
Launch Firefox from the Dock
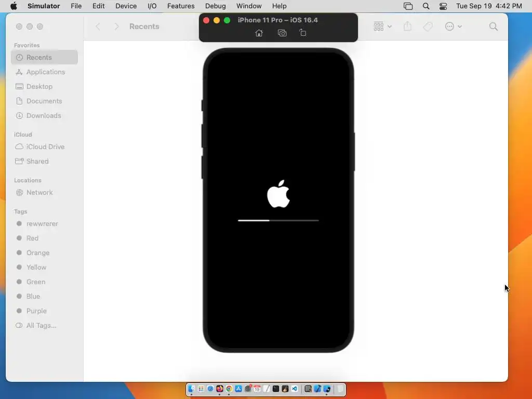pos(220,389)
